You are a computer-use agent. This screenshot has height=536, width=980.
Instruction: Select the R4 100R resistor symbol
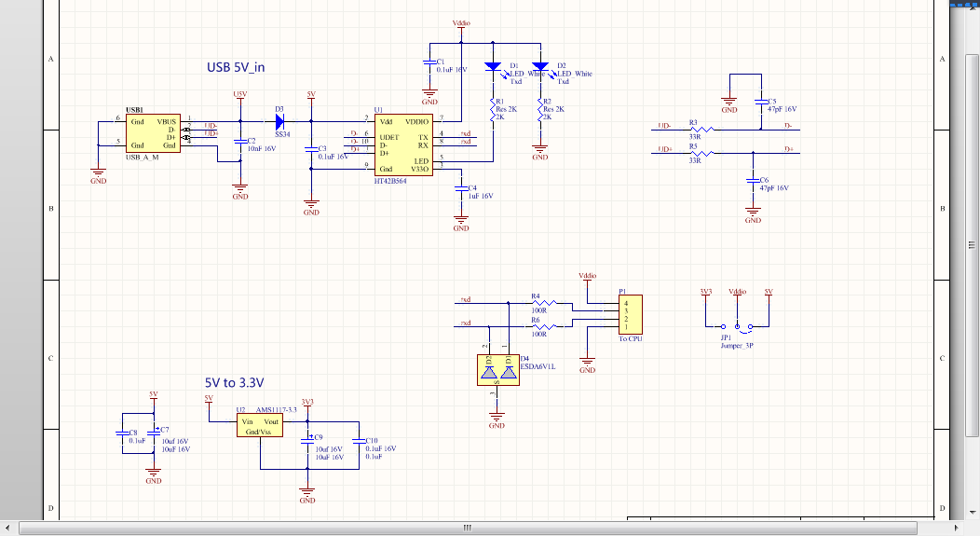(544, 303)
